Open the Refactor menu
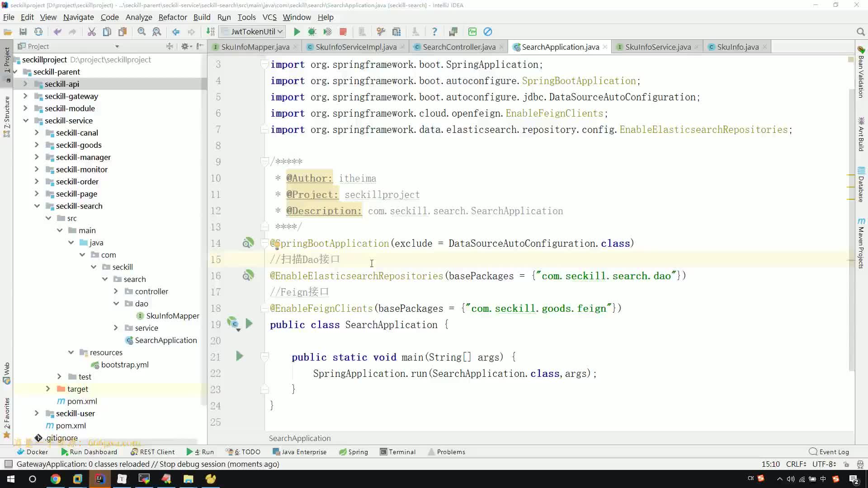 pos(173,17)
